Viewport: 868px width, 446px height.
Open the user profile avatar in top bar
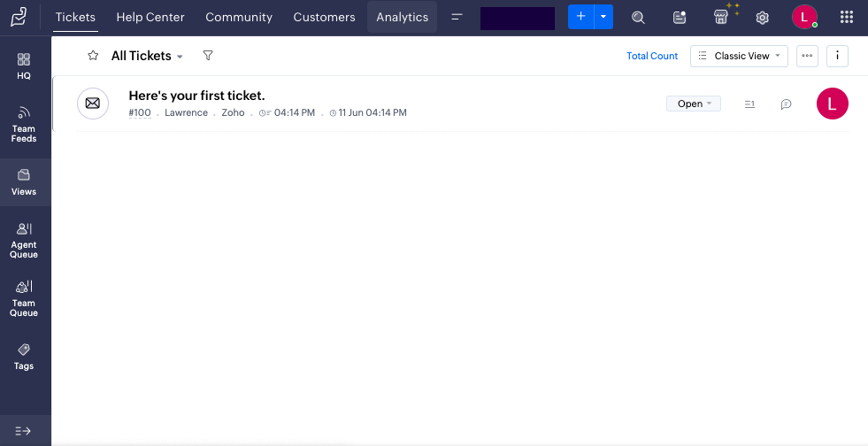pyautogui.click(x=804, y=17)
